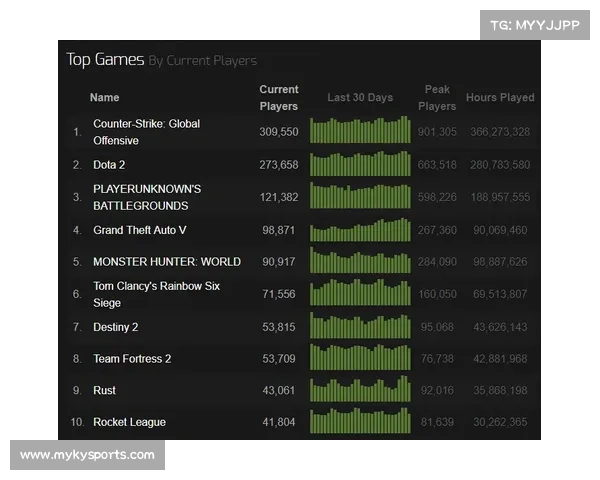Select peak players value 284,090

point(437,262)
